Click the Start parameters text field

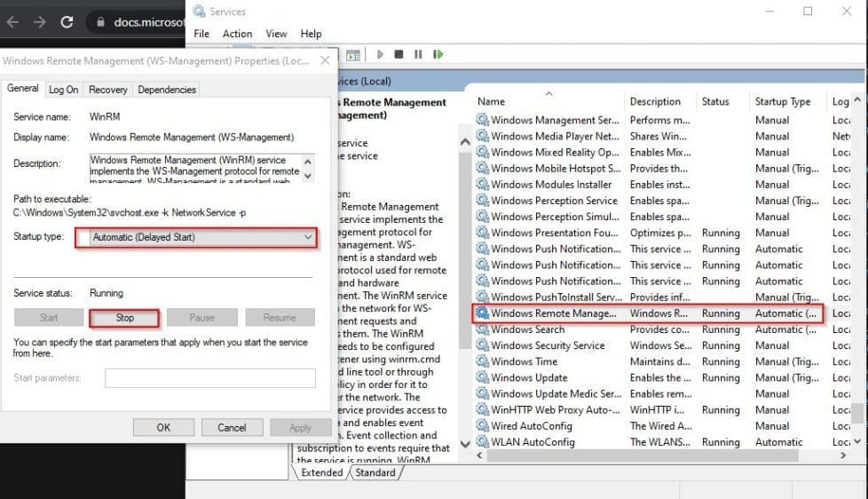point(209,378)
